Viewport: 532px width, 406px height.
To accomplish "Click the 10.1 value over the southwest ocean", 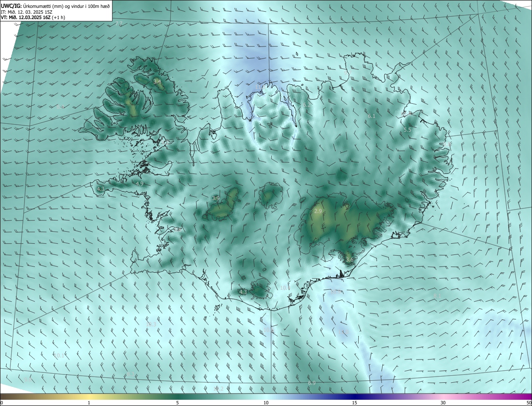I will click(x=59, y=355).
